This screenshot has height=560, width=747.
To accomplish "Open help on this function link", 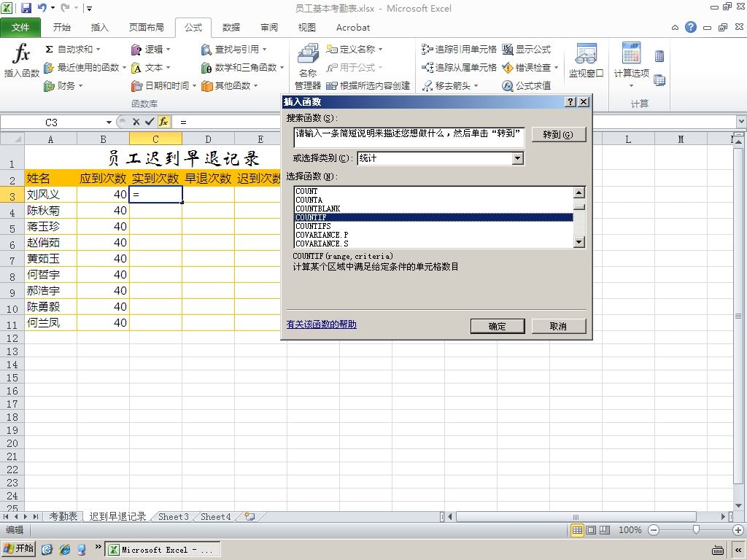I will (322, 324).
